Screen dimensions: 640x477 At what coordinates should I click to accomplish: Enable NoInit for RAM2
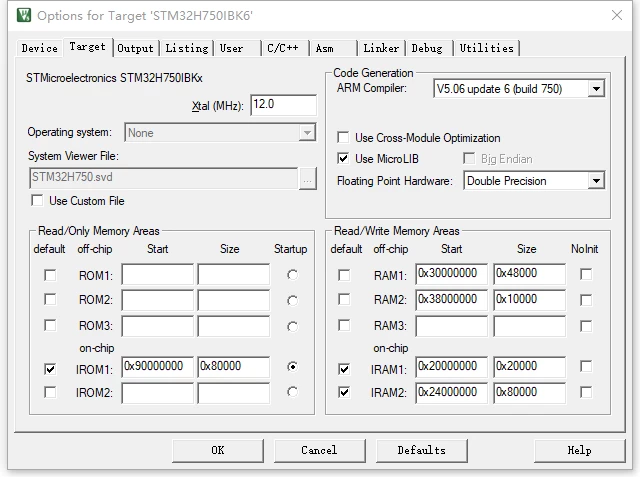pyautogui.click(x=586, y=300)
